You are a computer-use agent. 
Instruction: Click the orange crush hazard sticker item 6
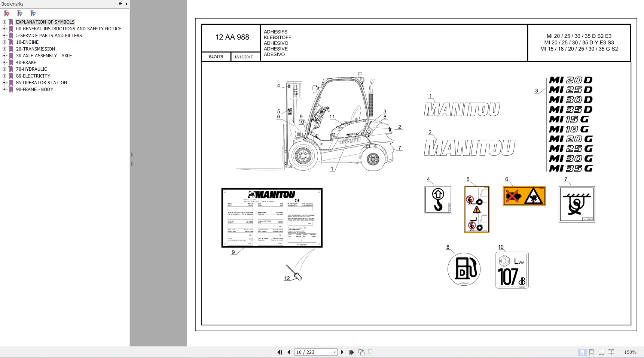pyautogui.click(x=524, y=196)
